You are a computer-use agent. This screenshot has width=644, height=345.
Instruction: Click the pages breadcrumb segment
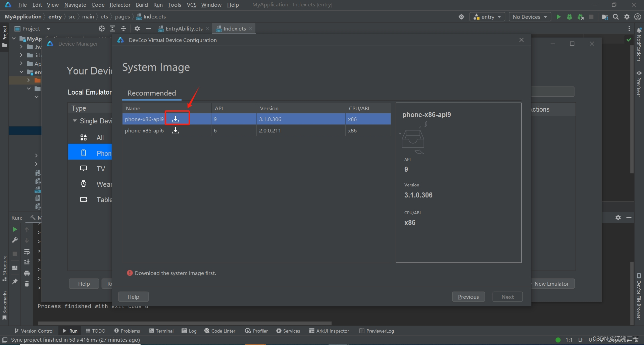pyautogui.click(x=122, y=17)
